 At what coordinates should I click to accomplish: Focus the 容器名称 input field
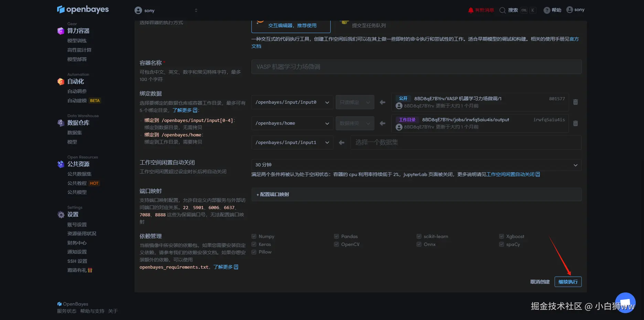coord(416,67)
